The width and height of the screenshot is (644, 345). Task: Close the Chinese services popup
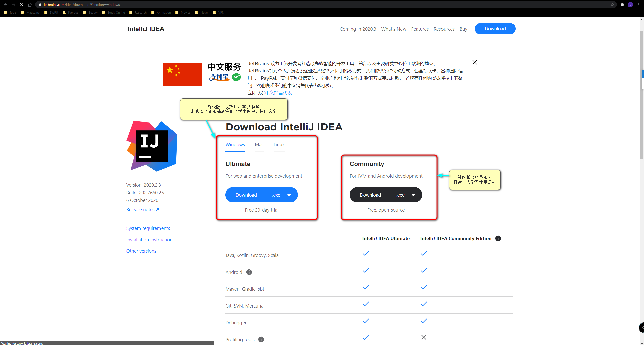click(474, 62)
